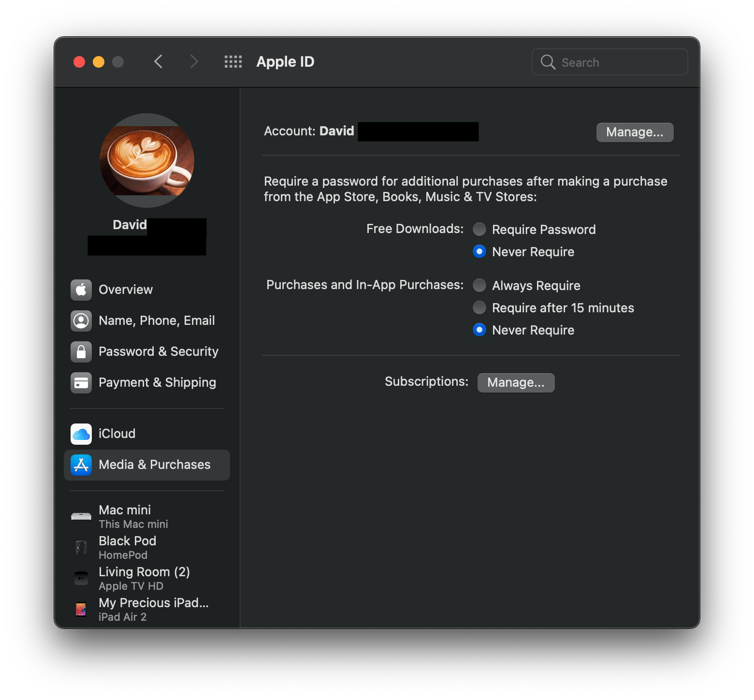Select Always Require for purchases
The height and width of the screenshot is (700, 754).
tap(479, 285)
